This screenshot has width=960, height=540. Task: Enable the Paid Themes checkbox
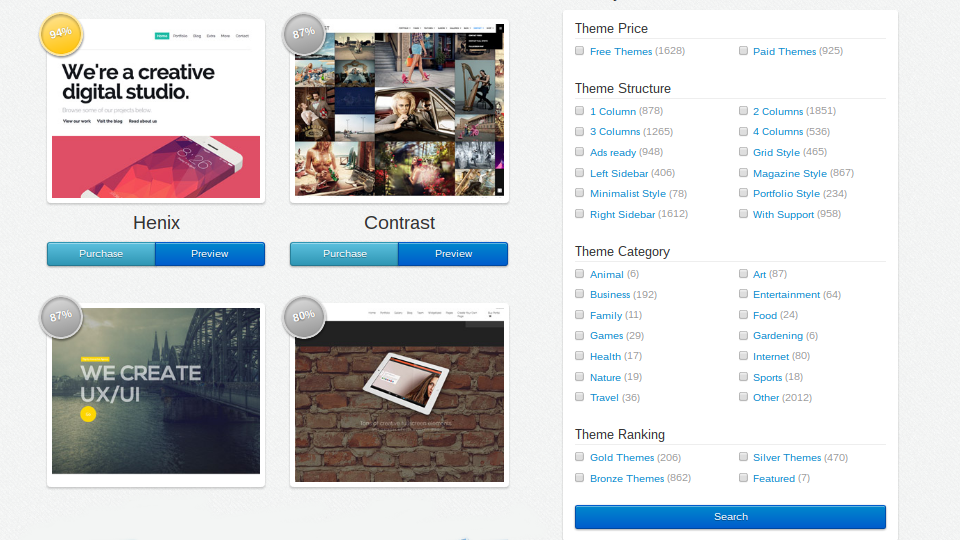(x=743, y=51)
